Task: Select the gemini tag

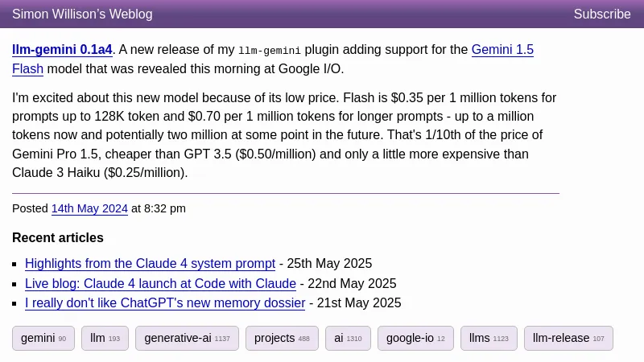Action: pos(43,338)
